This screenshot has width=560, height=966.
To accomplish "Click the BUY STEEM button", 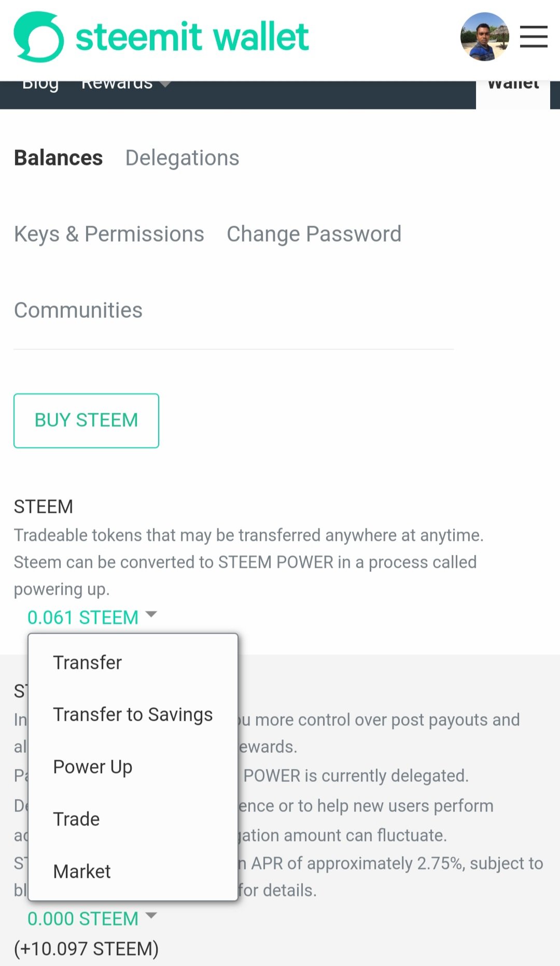I will (x=86, y=421).
